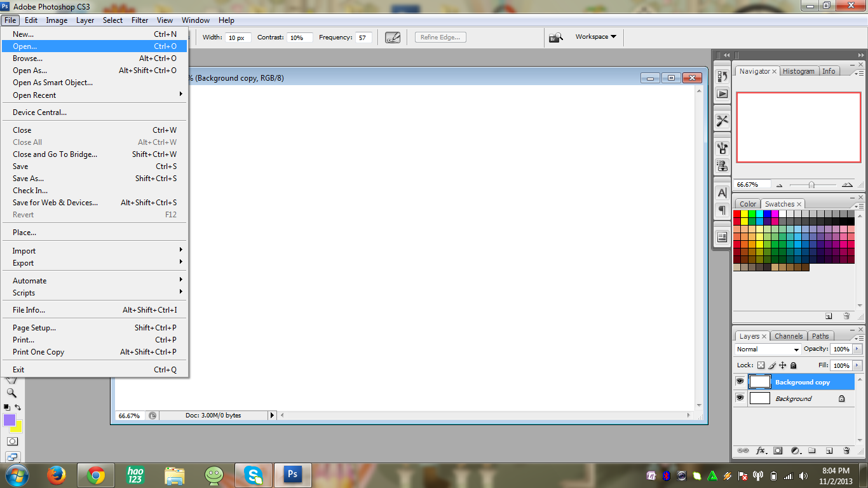Click document status preview icon beside 66.67%
Screen dimensions: 868x488
click(x=153, y=416)
